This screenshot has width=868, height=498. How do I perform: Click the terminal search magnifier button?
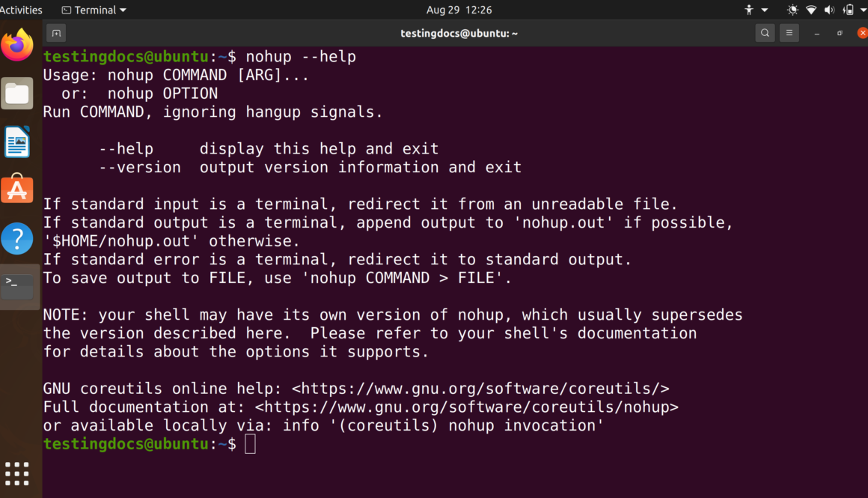(765, 33)
